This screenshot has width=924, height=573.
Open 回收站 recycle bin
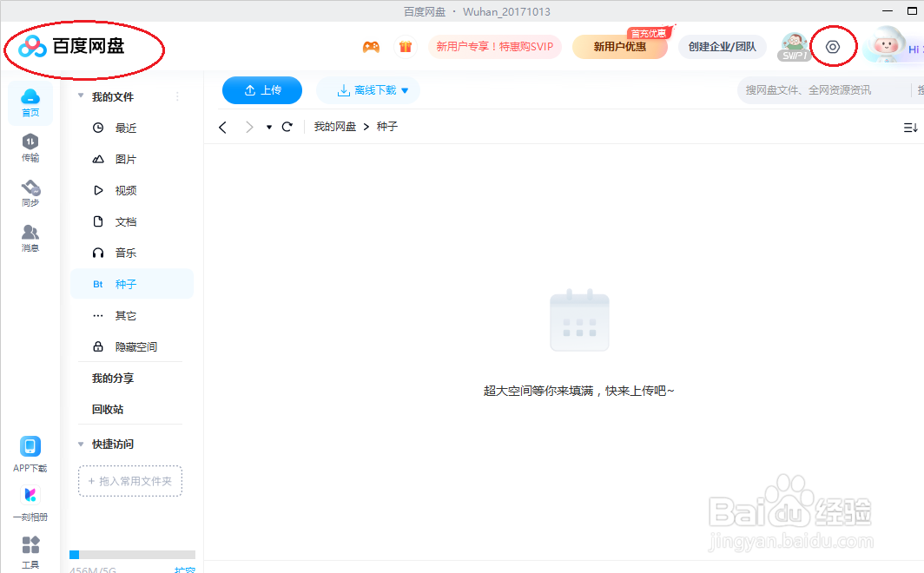[108, 409]
